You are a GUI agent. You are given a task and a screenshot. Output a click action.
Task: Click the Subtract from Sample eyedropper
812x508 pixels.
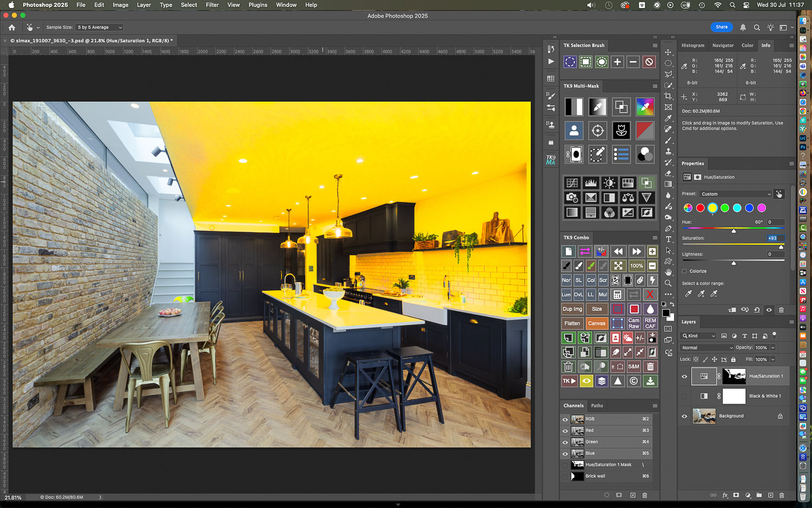coord(714,294)
